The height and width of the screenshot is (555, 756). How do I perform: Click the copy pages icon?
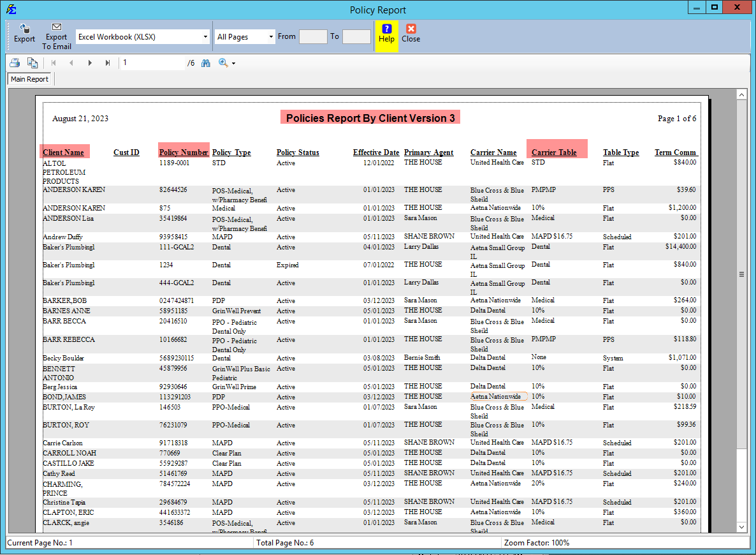click(x=32, y=63)
